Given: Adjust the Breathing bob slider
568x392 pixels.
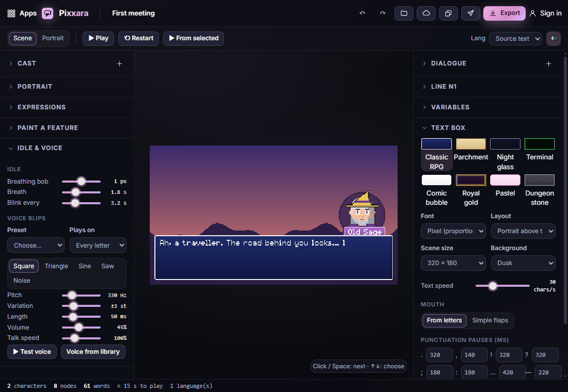Looking at the screenshot, I should 81,182.
